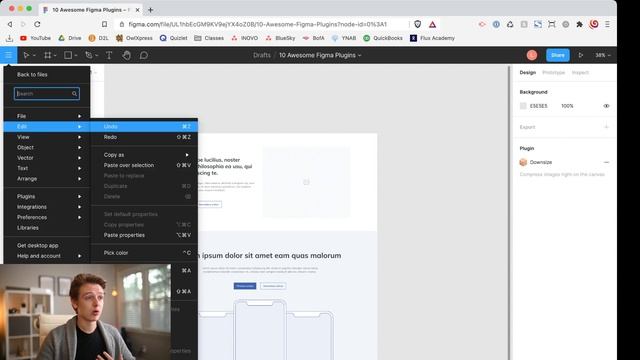
Task: Open the YouTube bookmark
Action: point(35,38)
